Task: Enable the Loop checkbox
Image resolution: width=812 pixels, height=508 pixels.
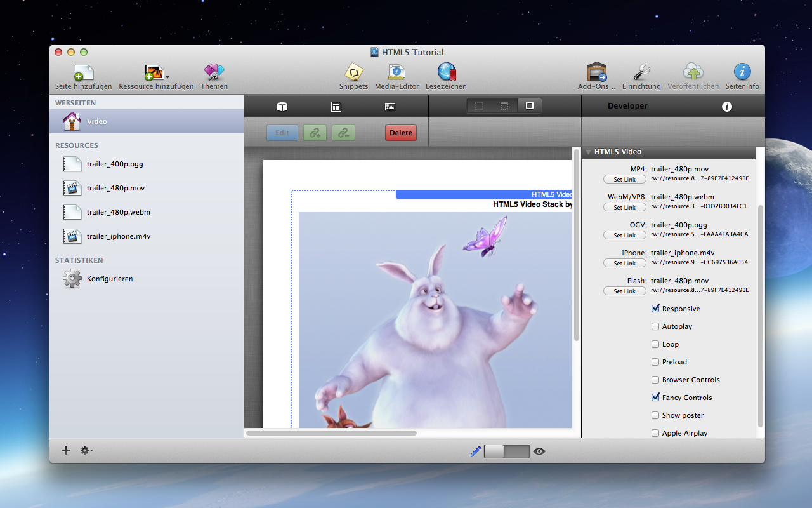Action: 655,344
